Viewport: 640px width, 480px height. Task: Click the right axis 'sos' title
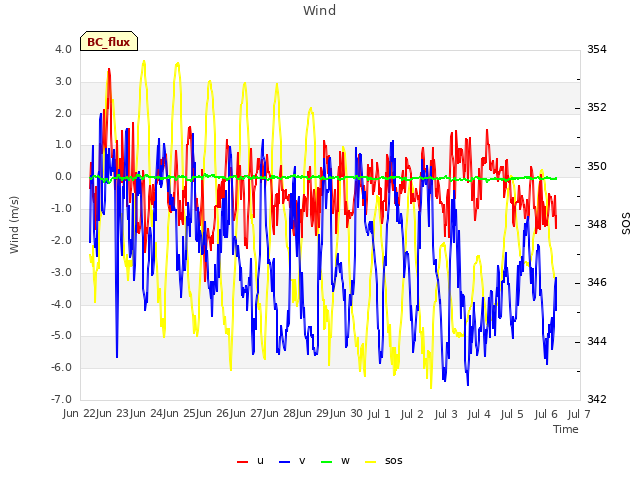coord(626,224)
